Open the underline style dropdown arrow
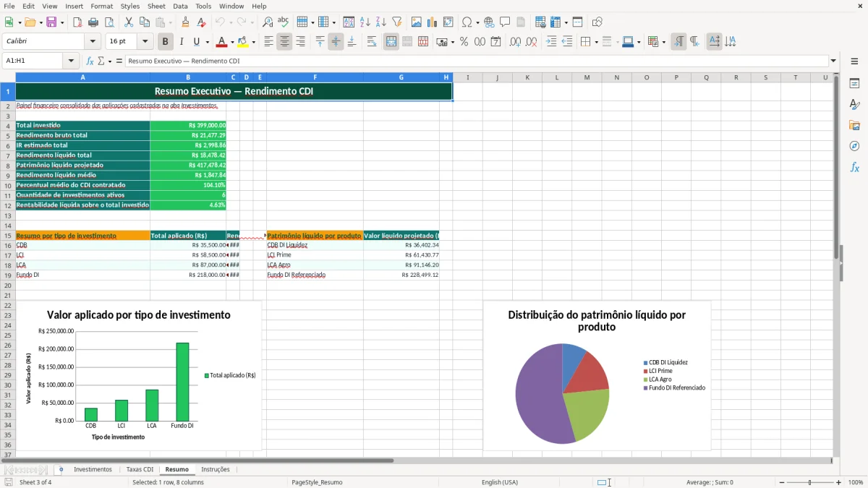 pos(207,42)
